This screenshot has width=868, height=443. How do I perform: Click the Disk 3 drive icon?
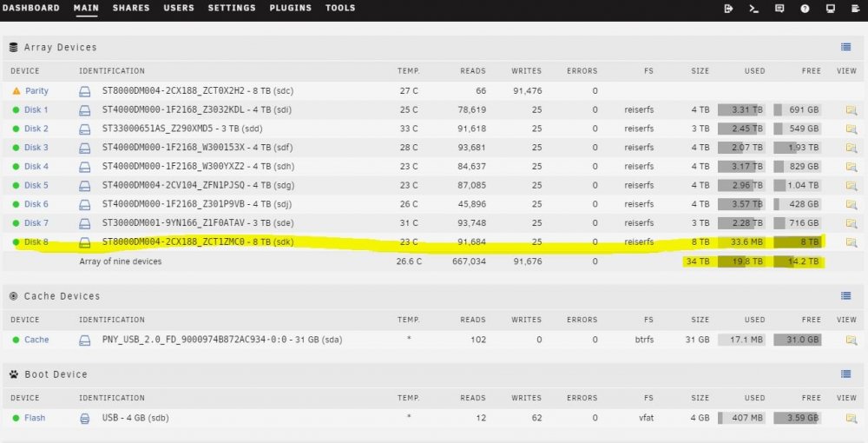[85, 148]
